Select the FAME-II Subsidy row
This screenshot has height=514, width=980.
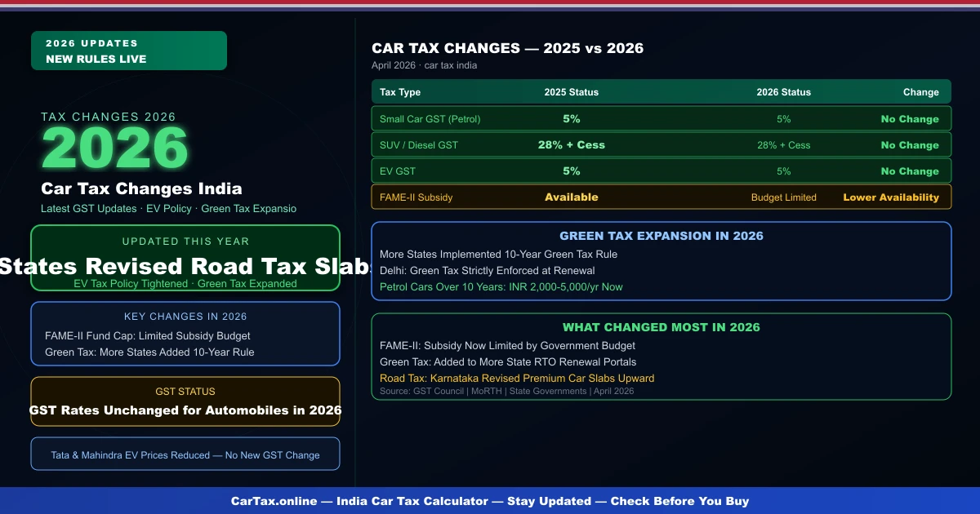661,197
